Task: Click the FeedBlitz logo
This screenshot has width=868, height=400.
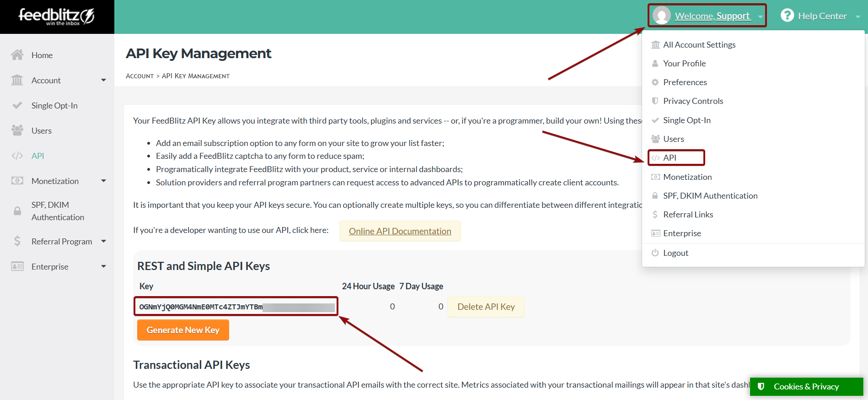Action: point(57,16)
